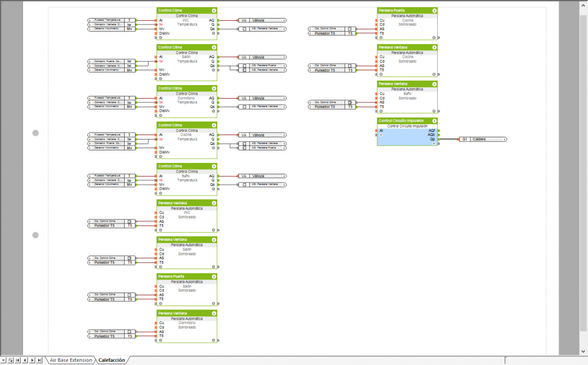Switch to the Air Base Extension tab

pyautogui.click(x=71, y=360)
